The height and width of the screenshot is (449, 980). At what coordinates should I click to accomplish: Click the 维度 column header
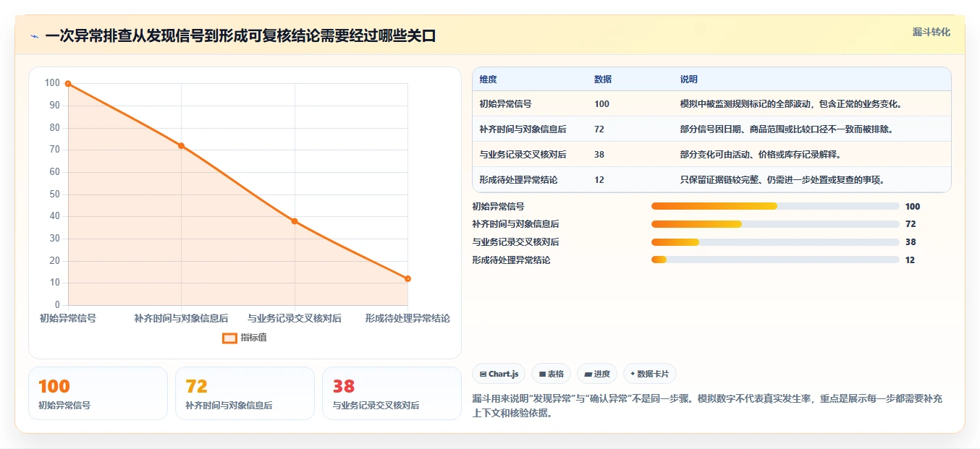(x=488, y=80)
